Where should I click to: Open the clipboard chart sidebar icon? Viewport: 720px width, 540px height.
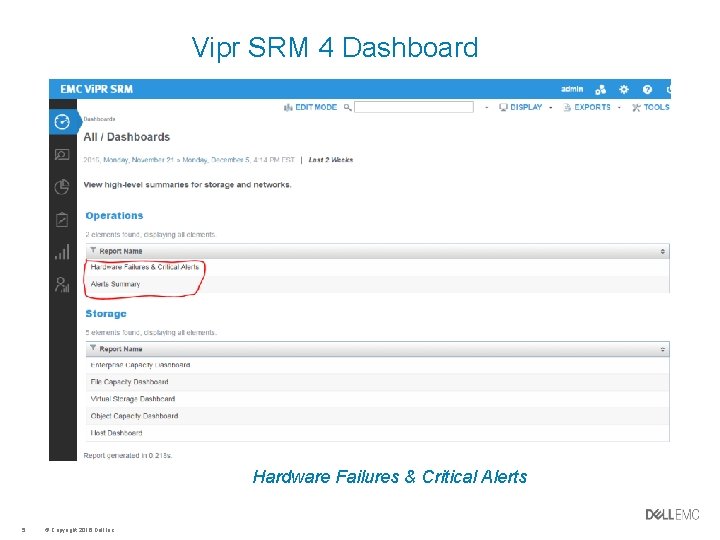(x=62, y=219)
